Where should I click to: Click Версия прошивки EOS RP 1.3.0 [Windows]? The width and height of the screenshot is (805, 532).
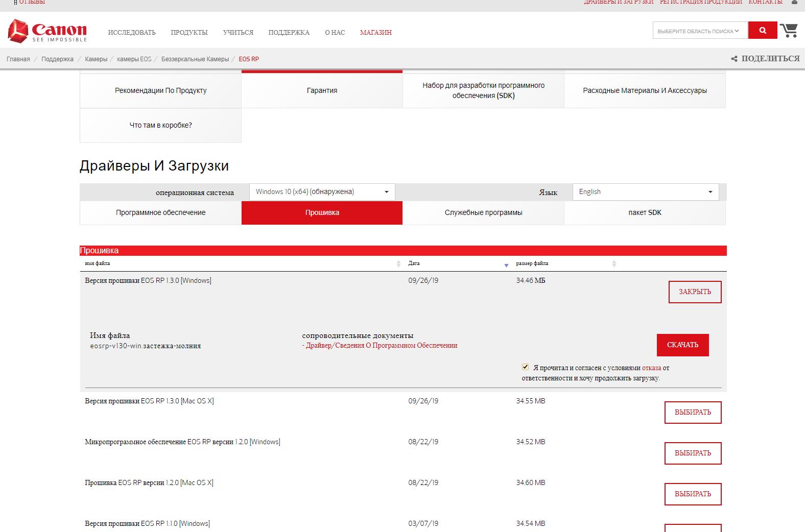coord(148,281)
